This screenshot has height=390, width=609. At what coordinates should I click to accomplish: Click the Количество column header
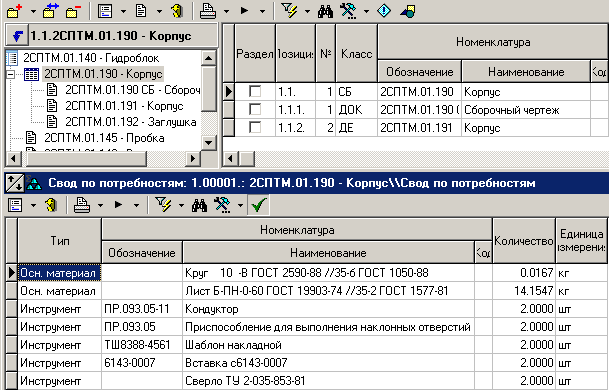[524, 241]
